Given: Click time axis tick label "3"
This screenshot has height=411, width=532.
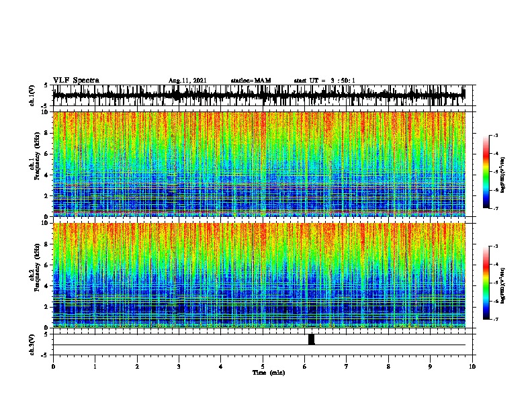Looking at the screenshot, I should click(179, 367).
